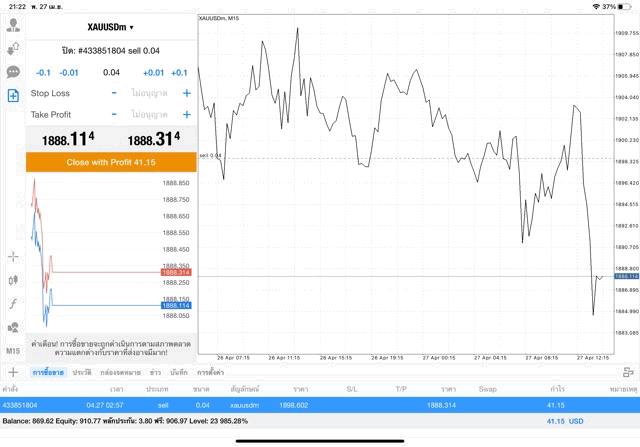This screenshot has height=447, width=640.
Task: Open the กล่องจดหมาย mailbox tab
Action: pyautogui.click(x=120, y=372)
